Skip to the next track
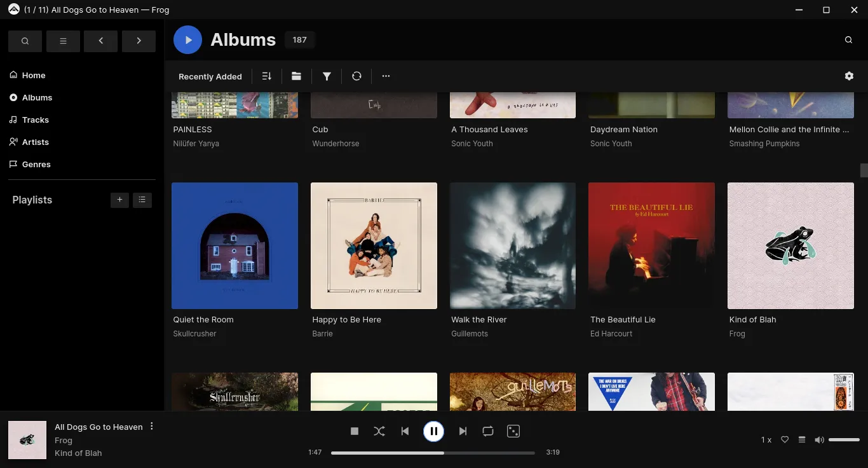This screenshot has width=868, height=468. coord(463,431)
